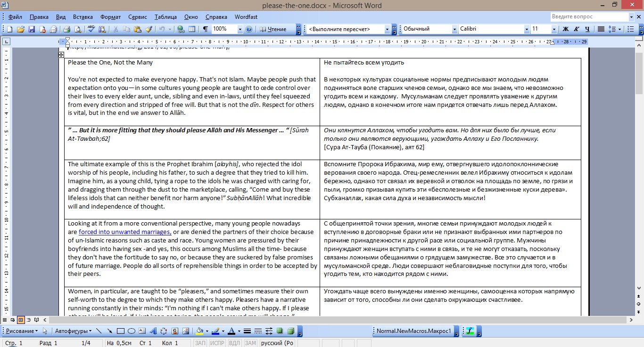The image size is (644, 347).
Task: Toggle ЗАП macro recording indicator
Action: click(200, 343)
